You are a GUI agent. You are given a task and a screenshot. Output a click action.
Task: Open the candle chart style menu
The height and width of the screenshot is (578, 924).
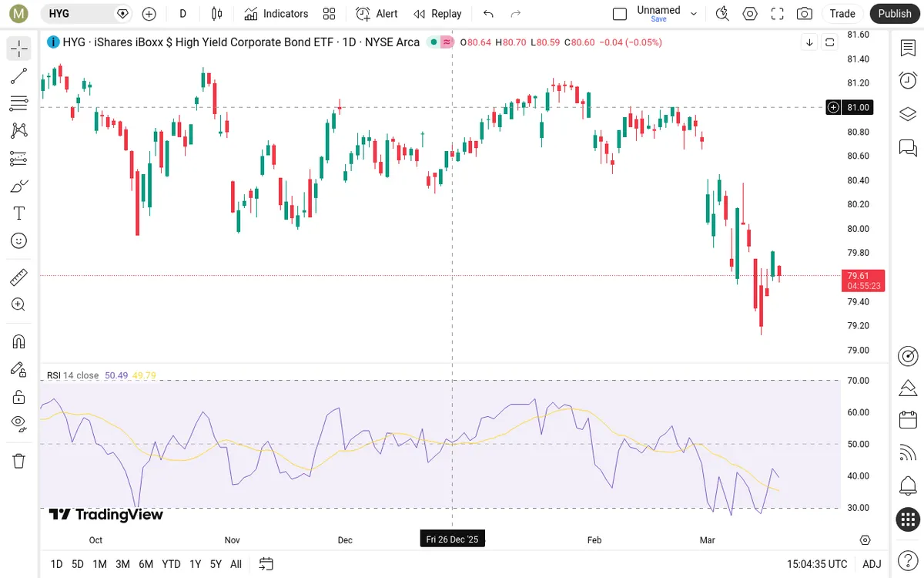[217, 14]
